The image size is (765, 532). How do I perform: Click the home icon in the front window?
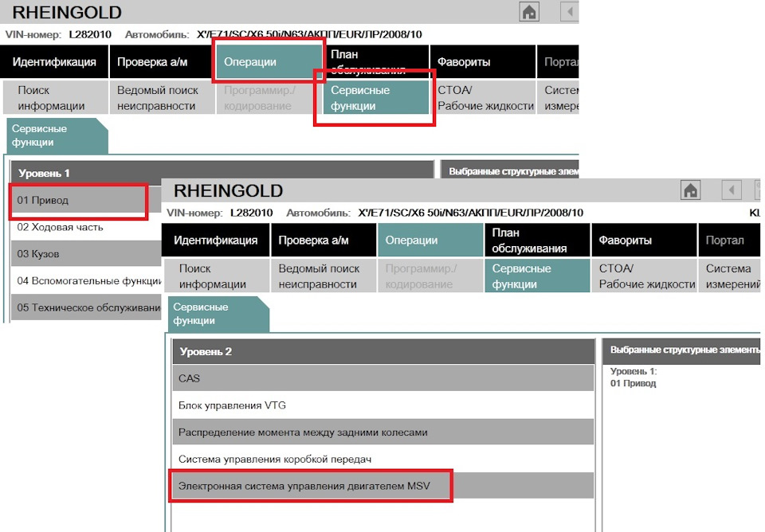pos(690,190)
